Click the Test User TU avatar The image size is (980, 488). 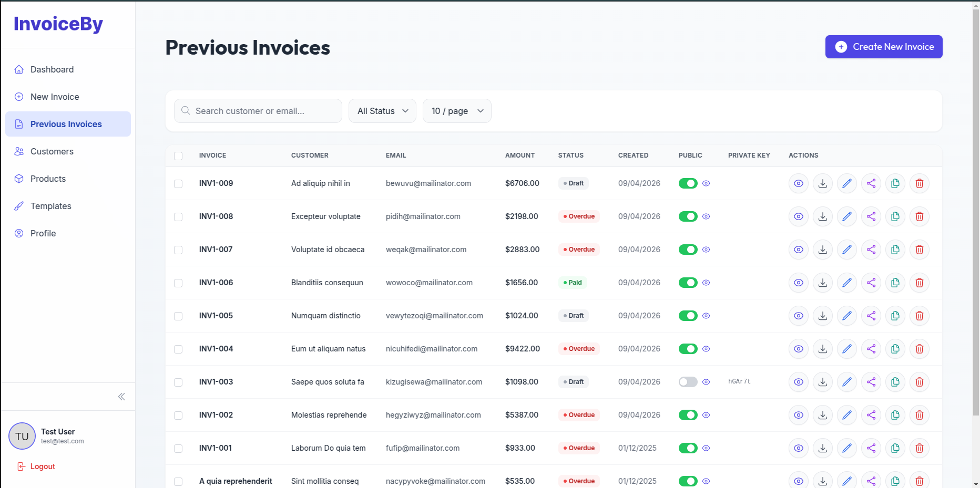[x=22, y=437]
